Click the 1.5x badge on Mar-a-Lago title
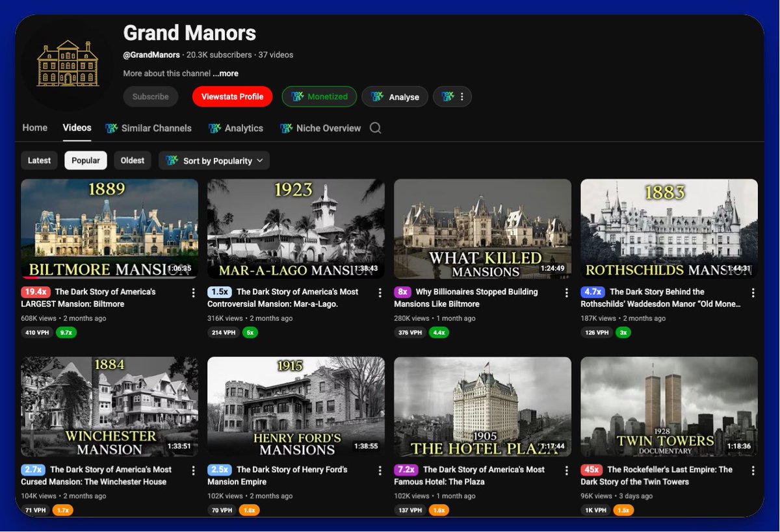The image size is (780, 532). tap(220, 292)
